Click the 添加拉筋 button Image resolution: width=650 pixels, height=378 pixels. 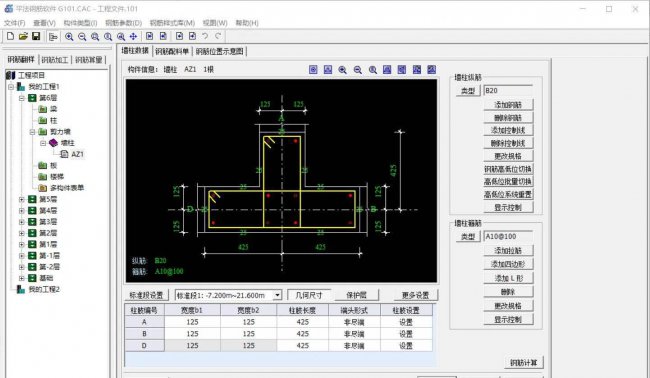(x=508, y=250)
